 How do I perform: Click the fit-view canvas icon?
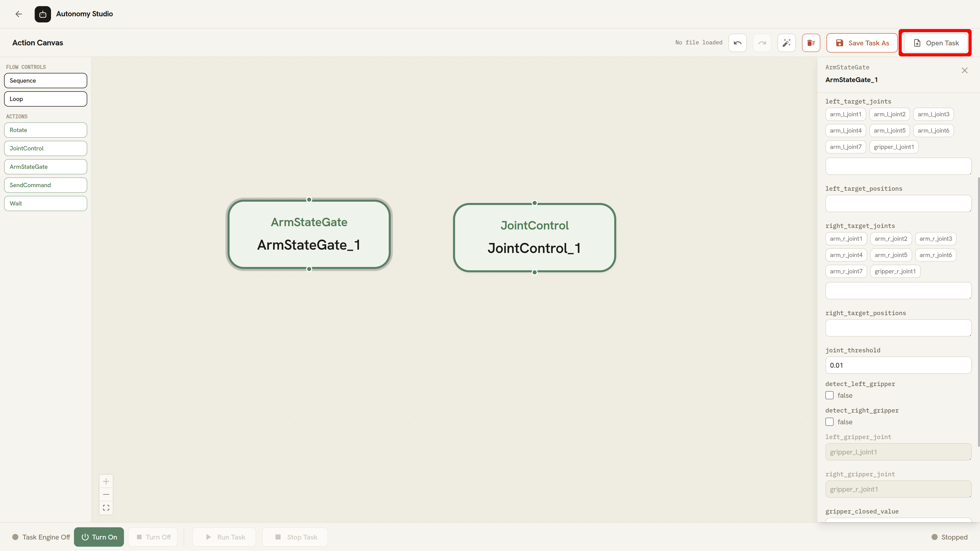point(106,508)
